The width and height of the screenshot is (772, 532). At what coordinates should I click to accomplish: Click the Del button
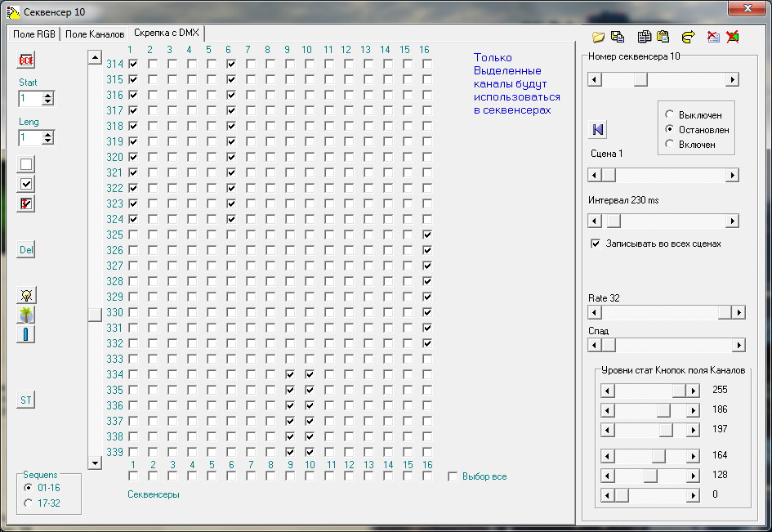[26, 250]
